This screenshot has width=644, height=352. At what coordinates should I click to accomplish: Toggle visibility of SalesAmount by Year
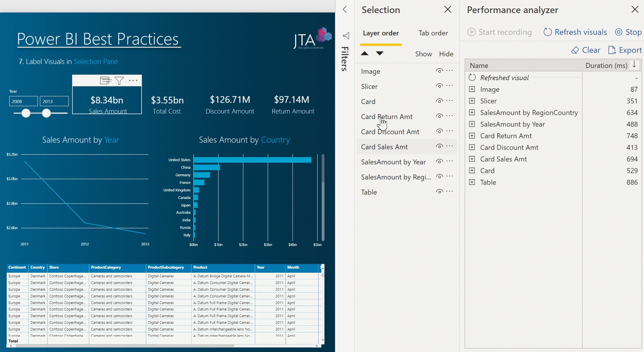pos(439,161)
